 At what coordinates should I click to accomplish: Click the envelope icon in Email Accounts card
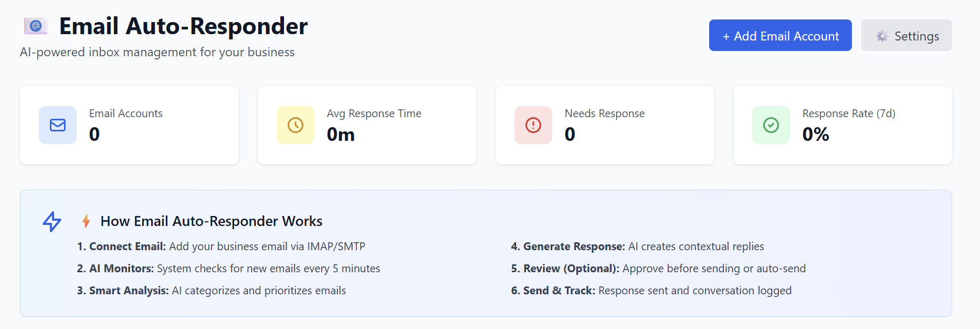click(x=58, y=125)
